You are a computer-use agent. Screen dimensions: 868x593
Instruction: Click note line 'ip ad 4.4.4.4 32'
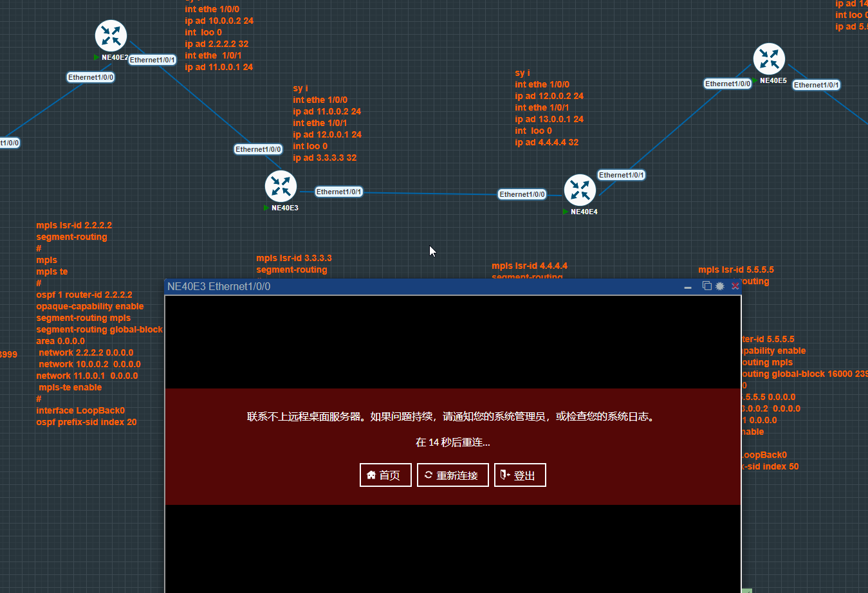pos(546,143)
